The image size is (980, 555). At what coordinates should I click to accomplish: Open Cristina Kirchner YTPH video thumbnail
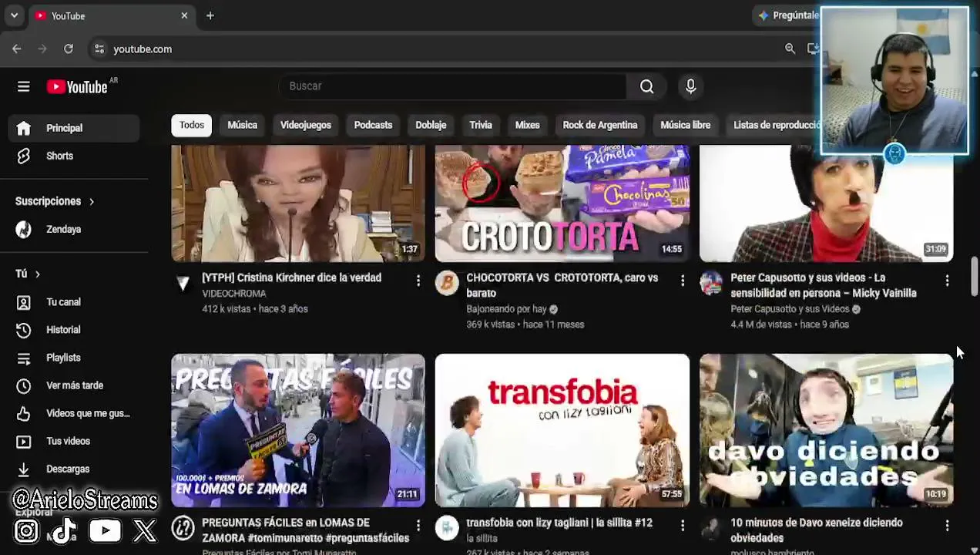(x=298, y=203)
